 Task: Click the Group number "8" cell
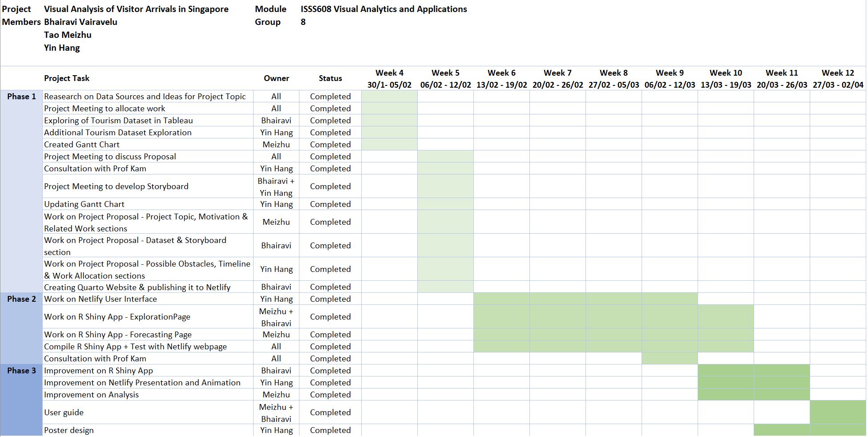(303, 22)
